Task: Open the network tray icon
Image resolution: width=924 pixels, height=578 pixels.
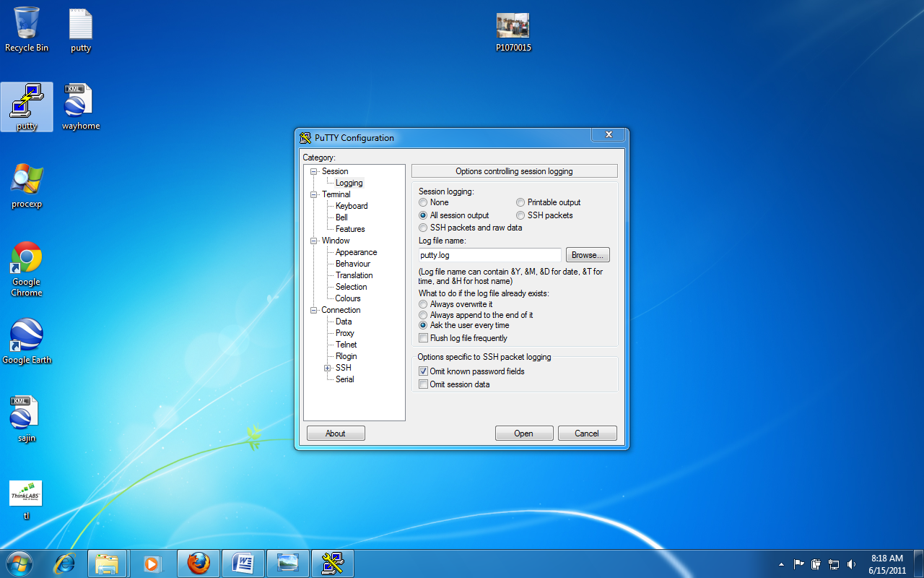Action: pos(834,564)
